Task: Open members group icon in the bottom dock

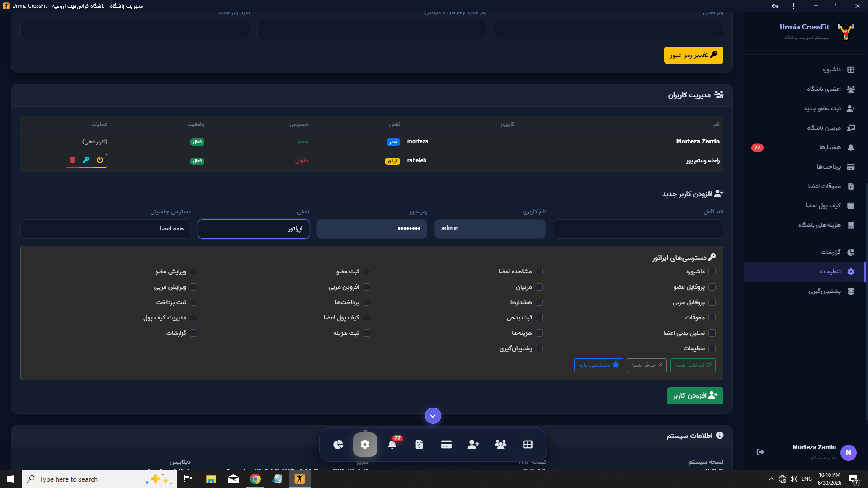Action: [x=500, y=445]
